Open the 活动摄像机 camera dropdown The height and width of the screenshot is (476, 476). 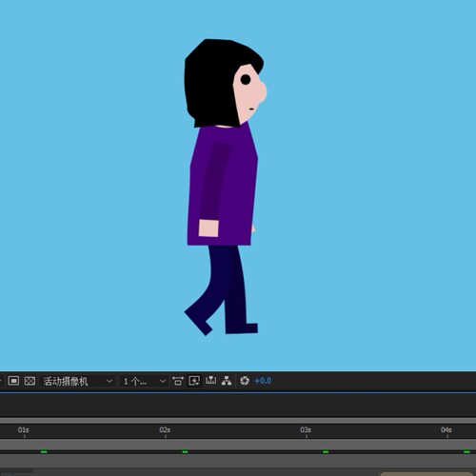pos(77,381)
